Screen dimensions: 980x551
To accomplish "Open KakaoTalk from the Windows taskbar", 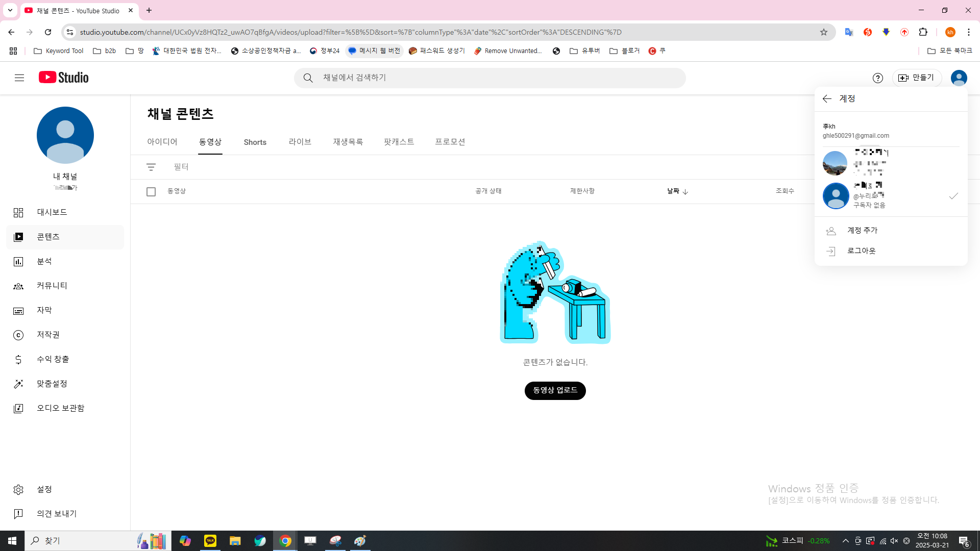I will point(210,541).
